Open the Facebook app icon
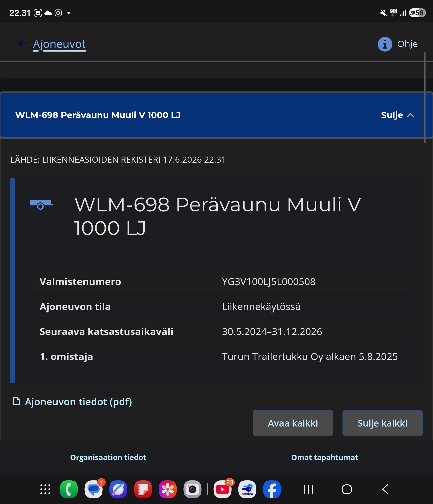 point(272,489)
